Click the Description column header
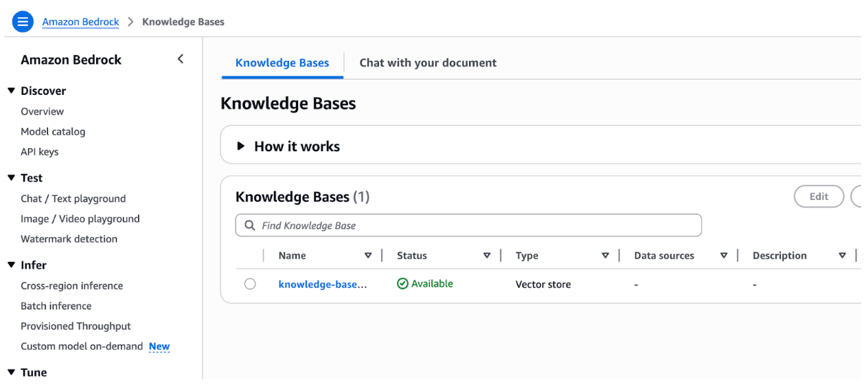Screen dimensions: 868x389 click(x=779, y=256)
